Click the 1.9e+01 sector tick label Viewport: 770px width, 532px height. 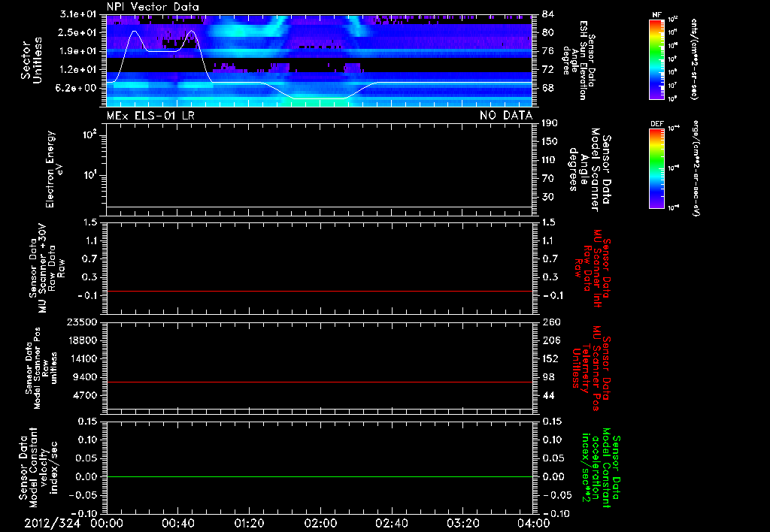click(x=78, y=51)
